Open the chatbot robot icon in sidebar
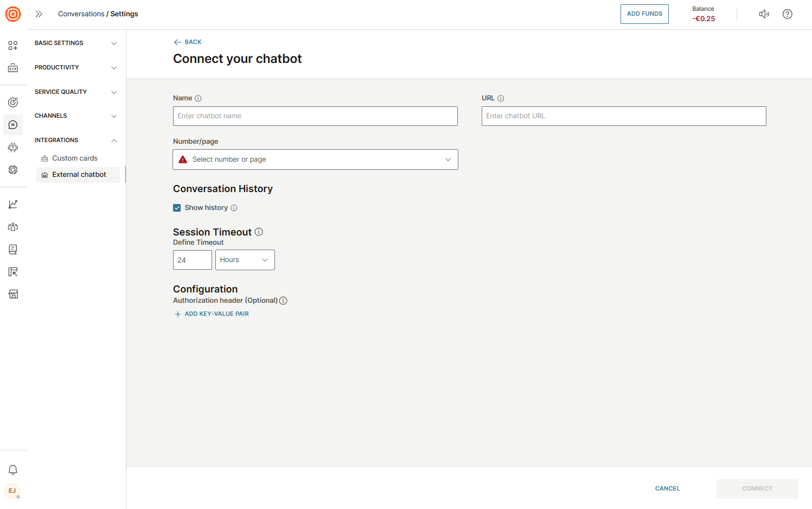The image size is (812, 509). (13, 147)
